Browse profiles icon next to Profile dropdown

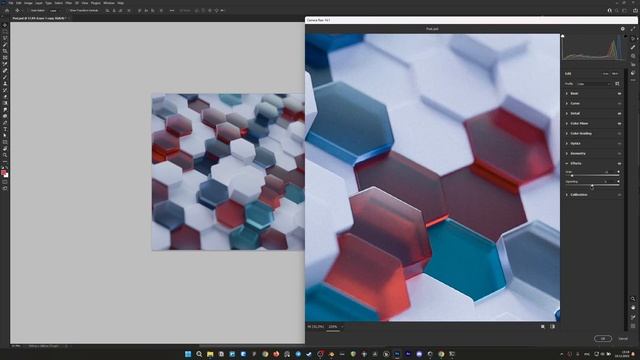click(x=617, y=84)
